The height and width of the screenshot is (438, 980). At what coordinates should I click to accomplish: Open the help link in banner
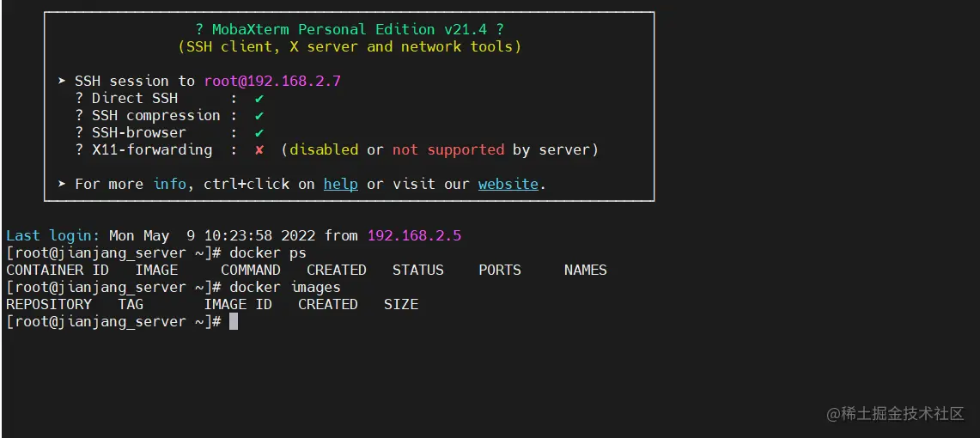click(x=341, y=185)
